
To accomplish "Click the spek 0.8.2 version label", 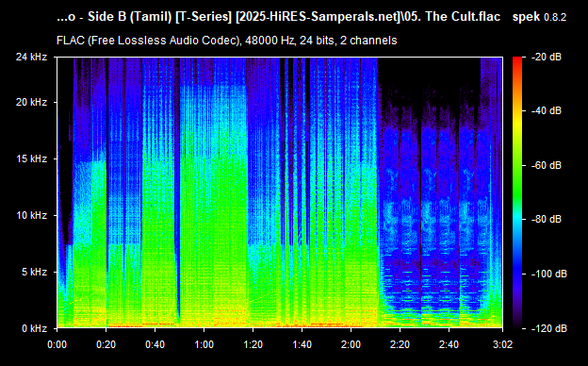I will click(539, 17).
